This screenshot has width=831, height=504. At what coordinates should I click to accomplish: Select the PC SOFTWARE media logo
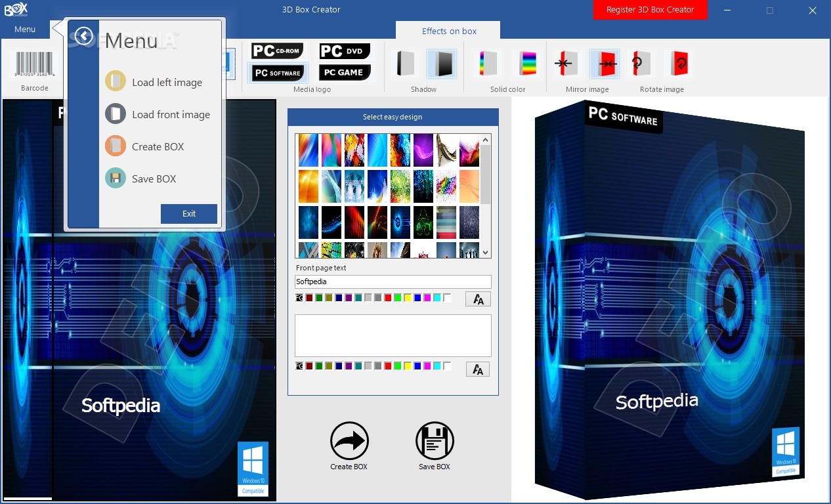277,73
